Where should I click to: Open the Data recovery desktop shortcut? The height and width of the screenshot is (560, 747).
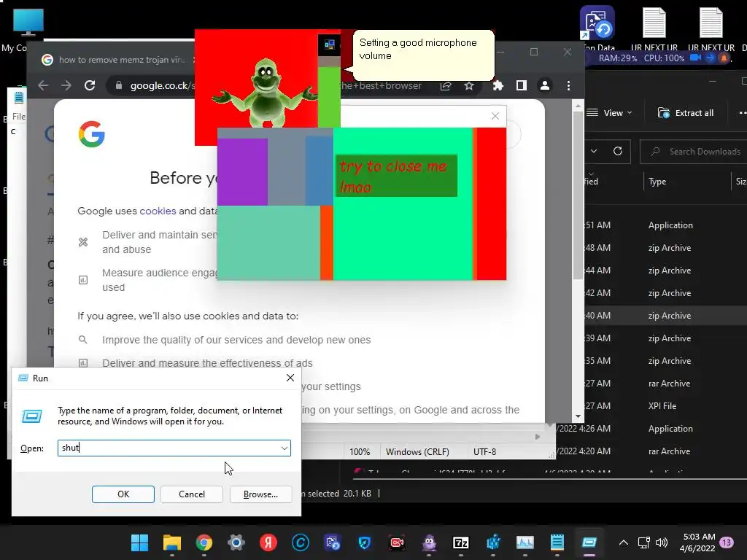point(598,28)
